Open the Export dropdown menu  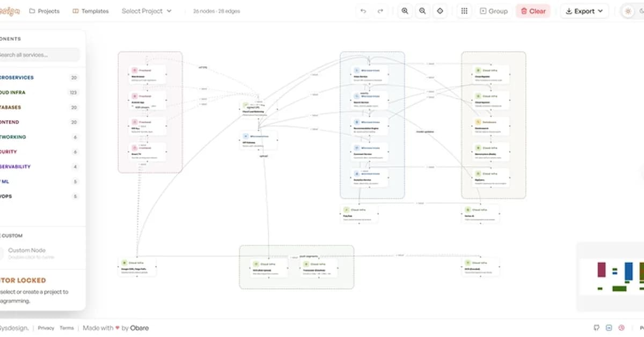[584, 11]
